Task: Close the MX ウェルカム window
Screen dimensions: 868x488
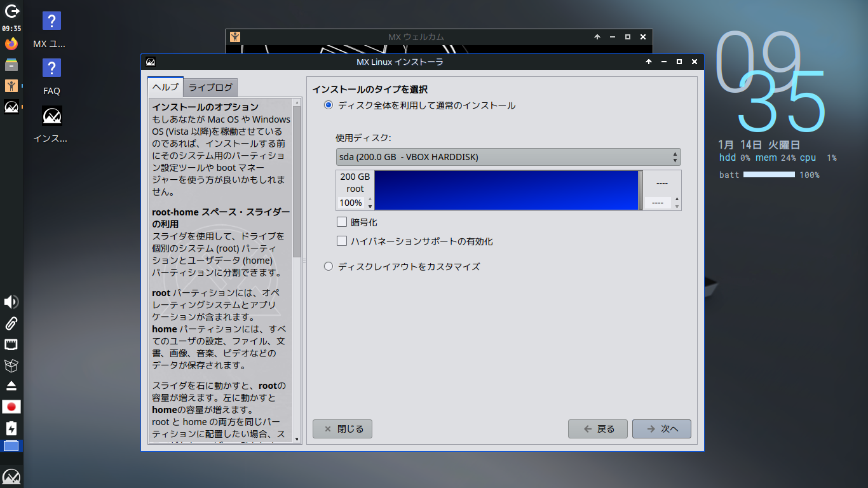Action: (x=643, y=37)
